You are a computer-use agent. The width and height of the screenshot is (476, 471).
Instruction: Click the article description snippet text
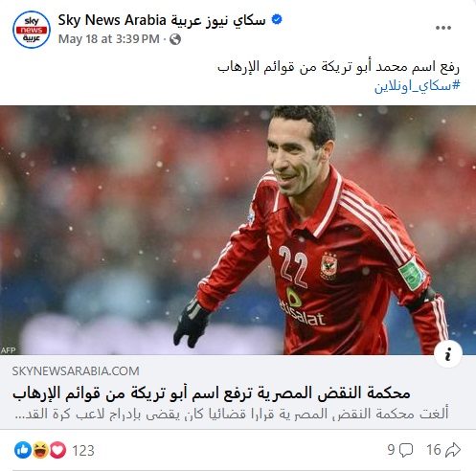point(232,414)
